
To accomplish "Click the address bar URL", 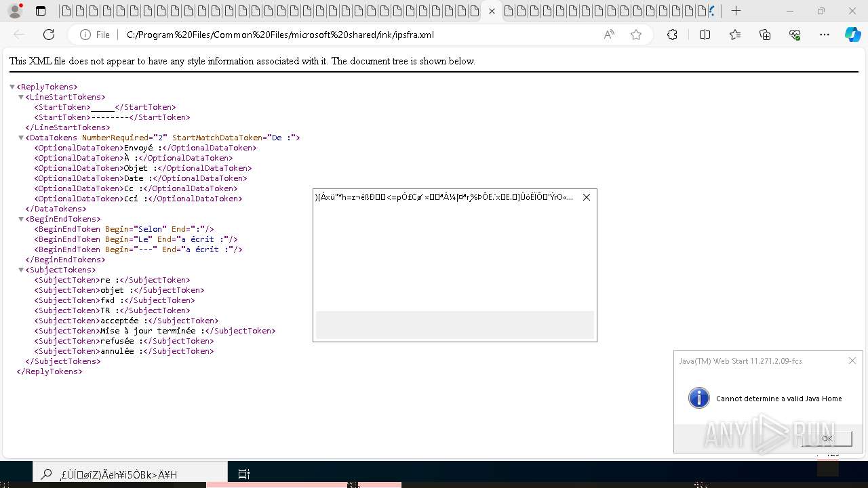I will (280, 35).
